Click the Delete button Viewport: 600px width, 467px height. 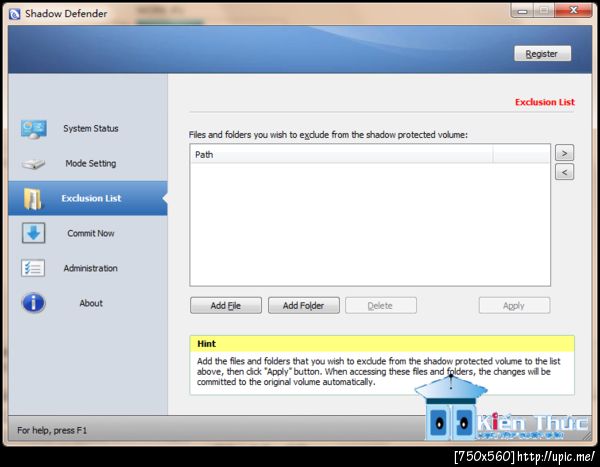(380, 305)
